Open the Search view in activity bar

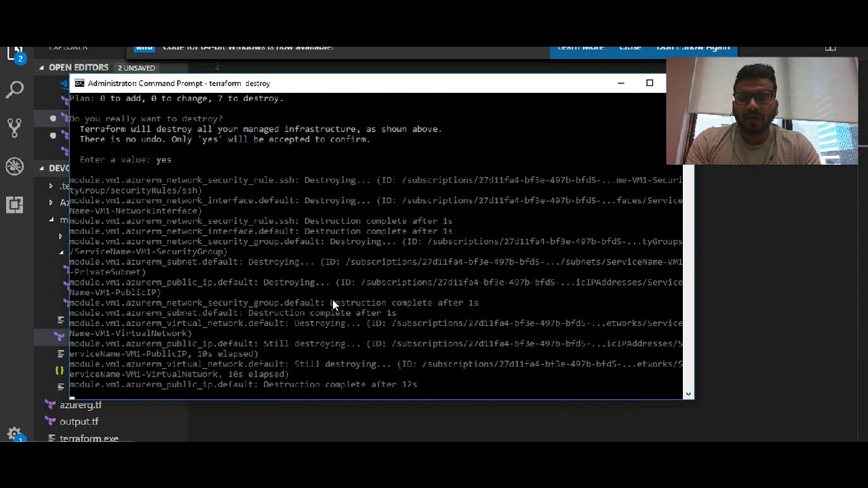click(x=15, y=89)
